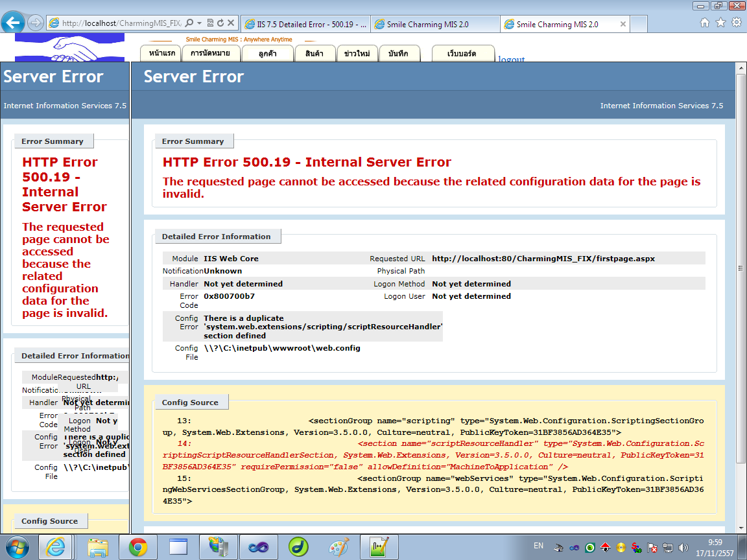The image size is (747, 560).
Task: Open Windows Explorer from the taskbar
Action: (x=98, y=547)
